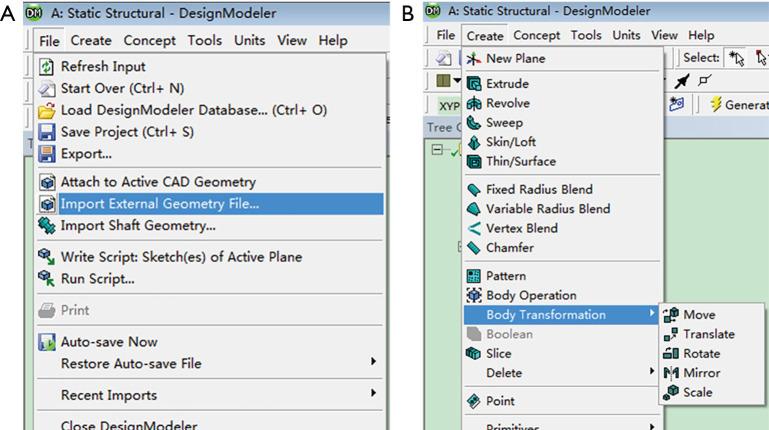The height and width of the screenshot is (430, 769).
Task: Click Save Project floppy disk icon
Action: (x=47, y=132)
